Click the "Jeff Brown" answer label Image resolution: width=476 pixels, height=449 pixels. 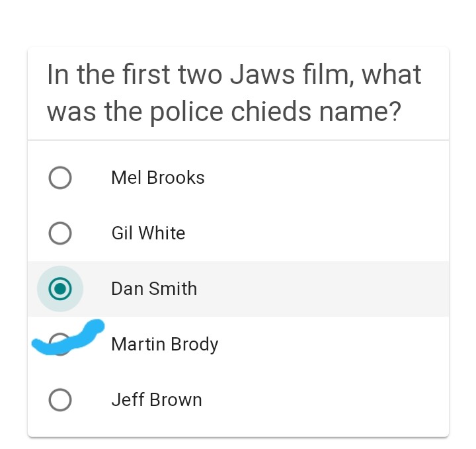coord(157,400)
